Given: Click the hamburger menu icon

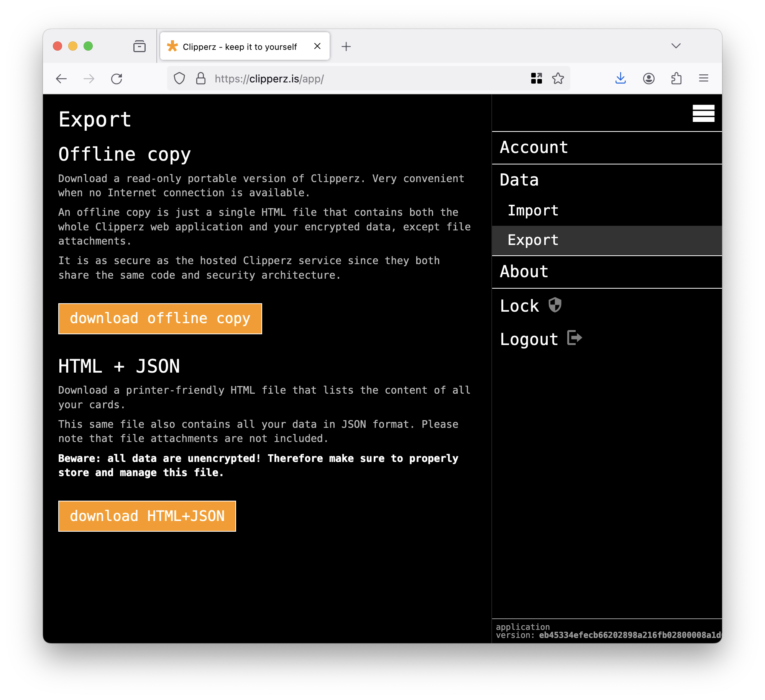Looking at the screenshot, I should point(704,113).
